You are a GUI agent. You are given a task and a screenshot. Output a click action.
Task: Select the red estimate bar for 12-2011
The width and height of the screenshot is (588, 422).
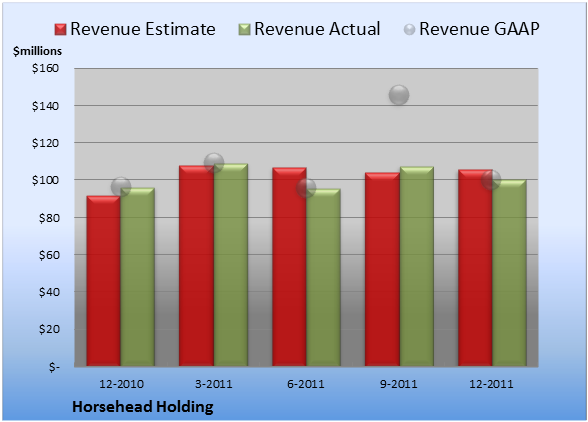475,268
